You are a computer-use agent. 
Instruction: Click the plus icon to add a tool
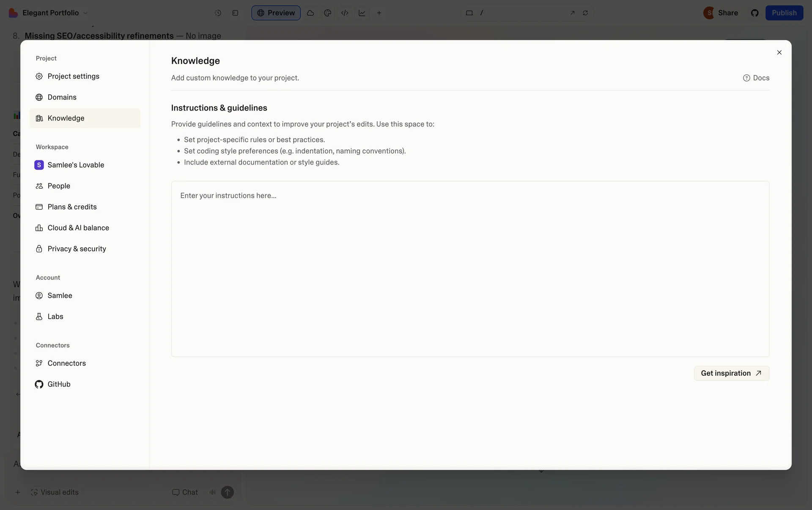(x=379, y=13)
